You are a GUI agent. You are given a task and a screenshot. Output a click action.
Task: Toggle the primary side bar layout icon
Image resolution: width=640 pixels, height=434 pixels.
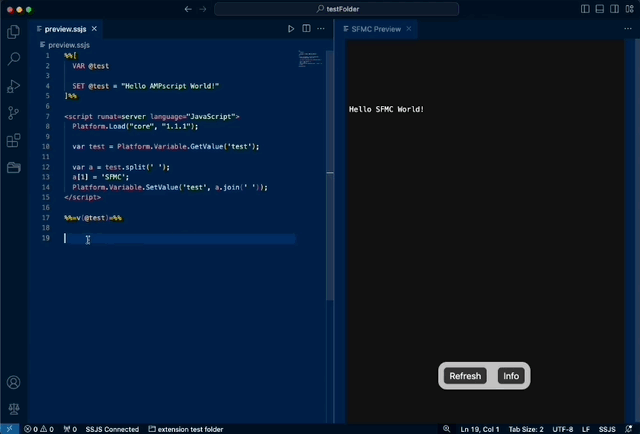pyautogui.click(x=585, y=9)
